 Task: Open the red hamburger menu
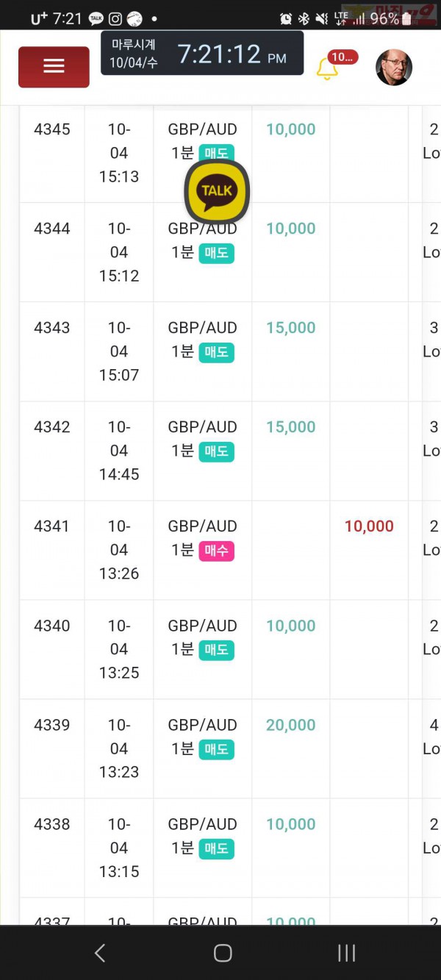(x=54, y=67)
